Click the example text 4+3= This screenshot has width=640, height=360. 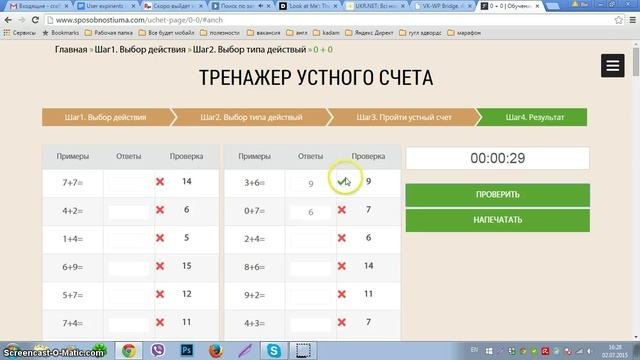[x=254, y=323]
